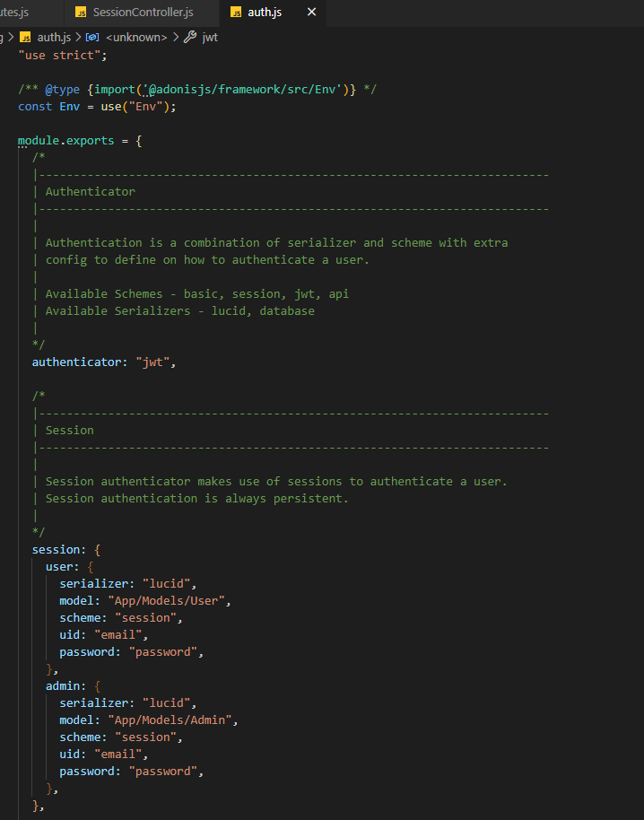Click 'Session authentication is always persistent' comment
This screenshot has width=644, height=820.
(x=196, y=499)
